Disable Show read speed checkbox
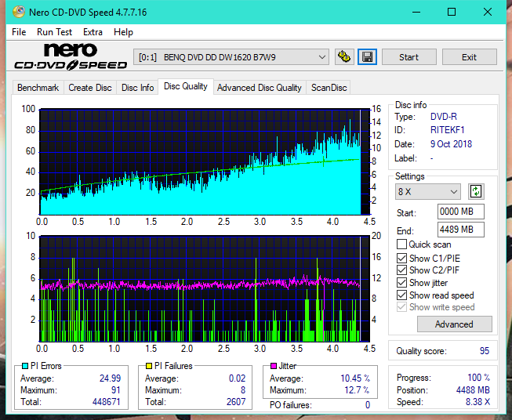The height and width of the screenshot is (420, 512). pos(401,295)
